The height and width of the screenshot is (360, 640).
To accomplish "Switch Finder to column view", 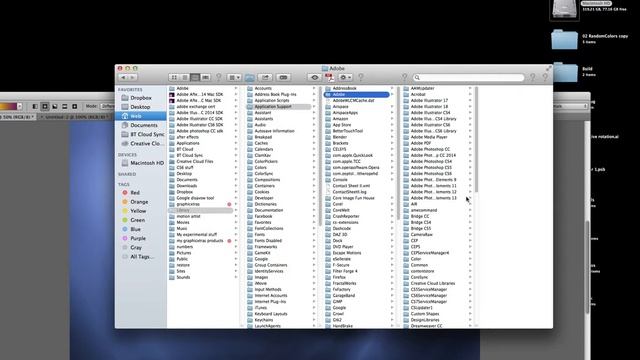I will 195,78.
